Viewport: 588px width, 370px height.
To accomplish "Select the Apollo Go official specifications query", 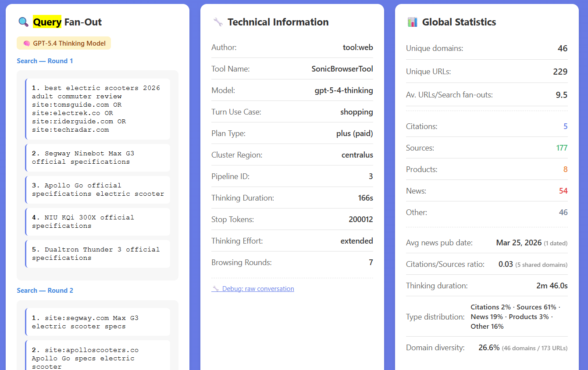I will [97, 190].
